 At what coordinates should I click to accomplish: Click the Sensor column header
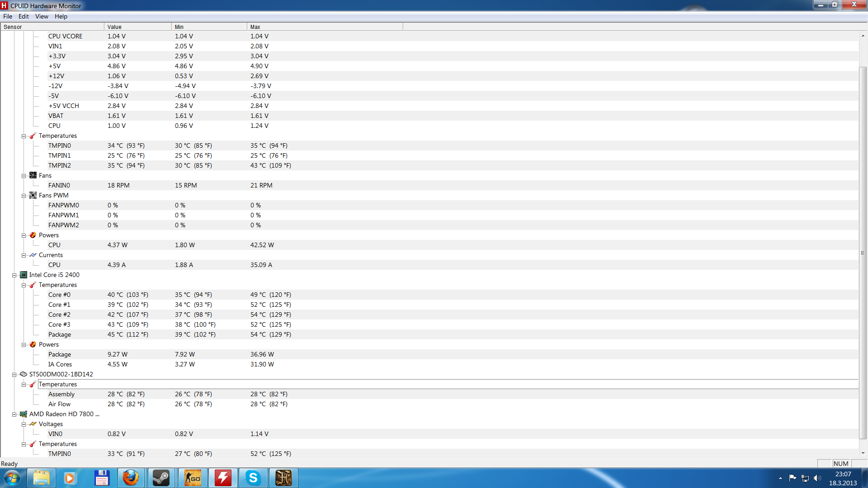pos(52,27)
